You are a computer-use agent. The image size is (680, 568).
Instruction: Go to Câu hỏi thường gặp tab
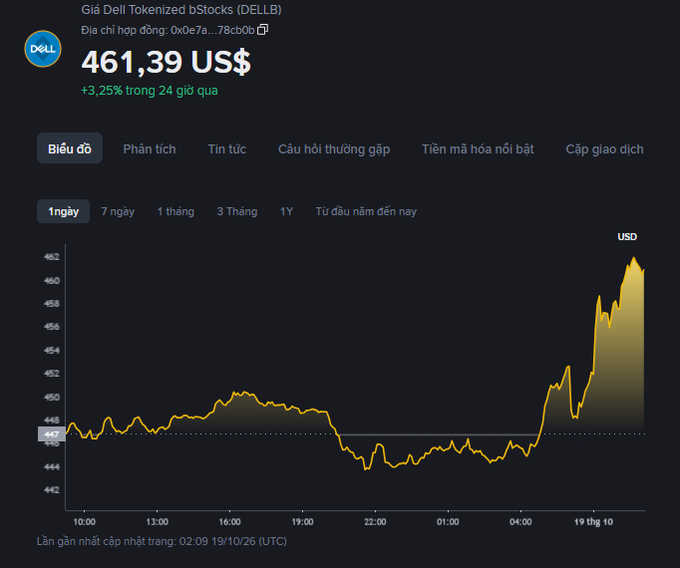(x=334, y=149)
